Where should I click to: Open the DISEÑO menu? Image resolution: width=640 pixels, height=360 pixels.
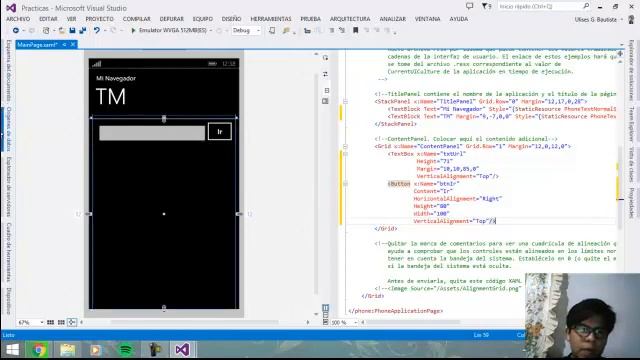(x=231, y=19)
